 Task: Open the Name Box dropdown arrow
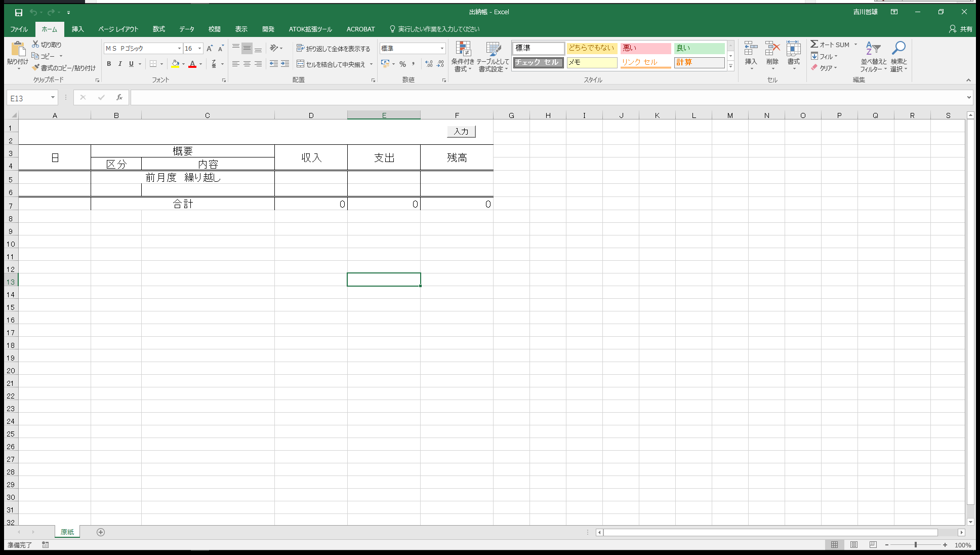[x=53, y=98]
